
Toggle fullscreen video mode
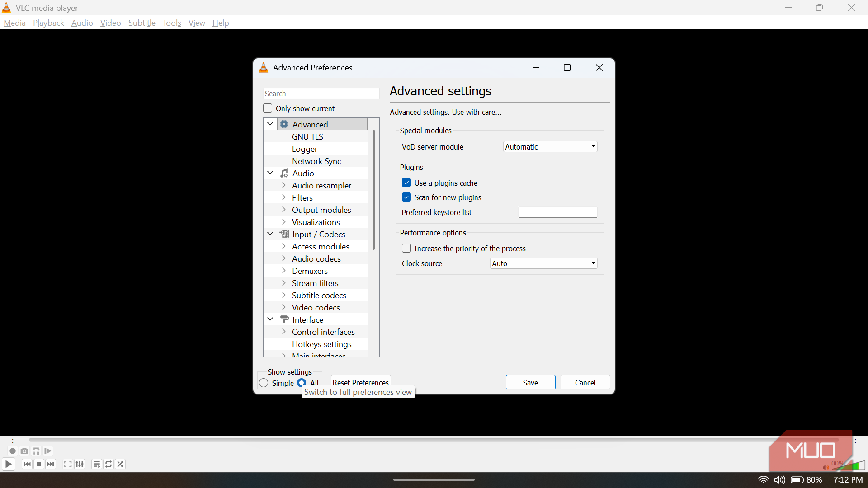click(x=68, y=464)
